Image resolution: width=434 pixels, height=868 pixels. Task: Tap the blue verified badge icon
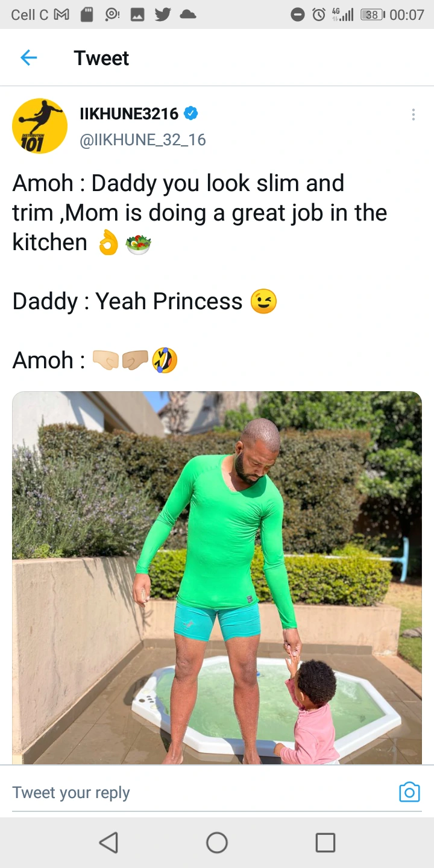[x=191, y=113]
